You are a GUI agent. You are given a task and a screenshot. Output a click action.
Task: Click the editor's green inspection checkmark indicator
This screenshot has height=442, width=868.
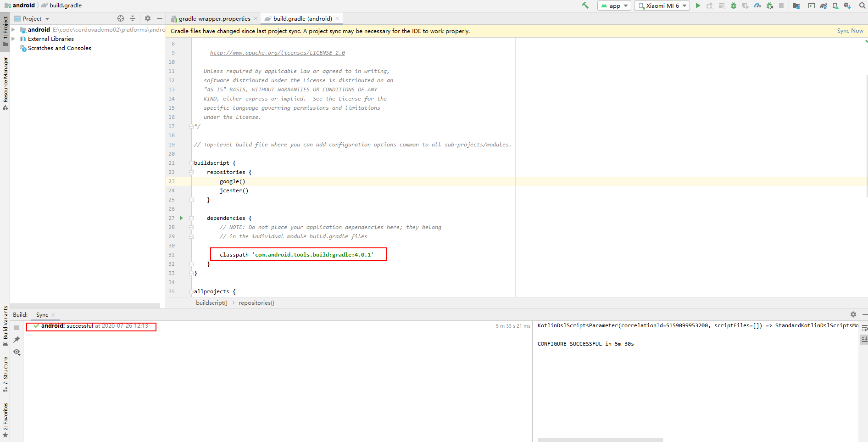tap(866, 41)
